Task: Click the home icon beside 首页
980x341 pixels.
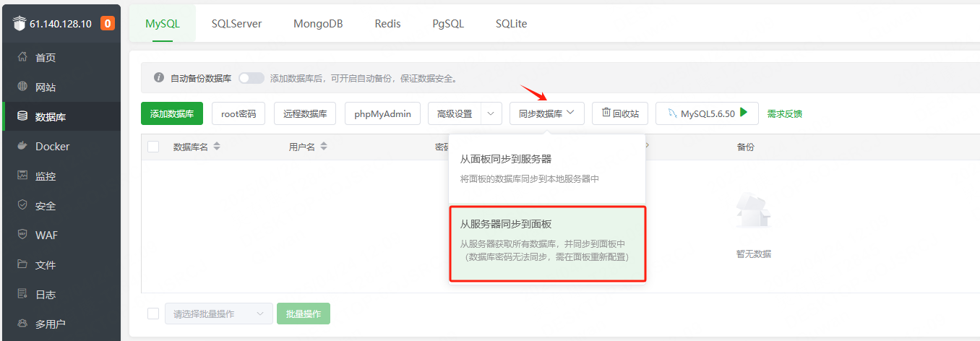Action: tap(22, 57)
